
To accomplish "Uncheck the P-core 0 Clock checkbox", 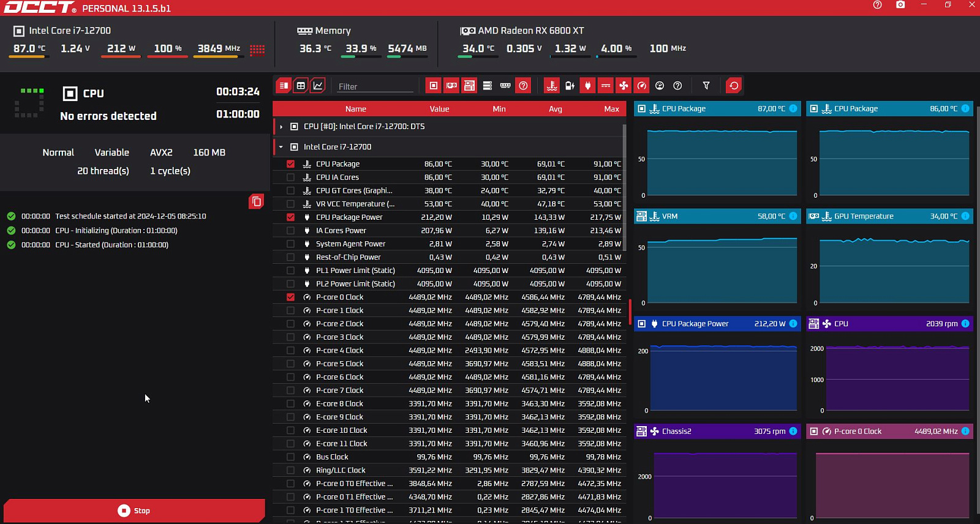I will pyautogui.click(x=291, y=298).
